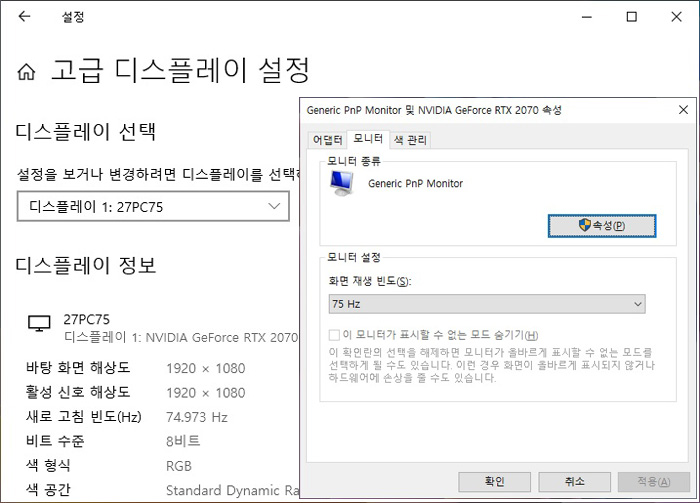Click the 취소 button

click(575, 482)
